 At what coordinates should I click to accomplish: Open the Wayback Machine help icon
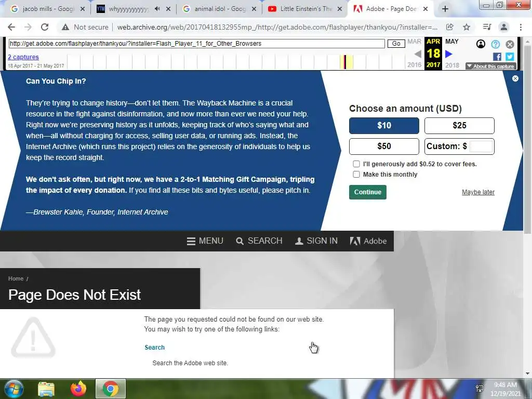495,44
